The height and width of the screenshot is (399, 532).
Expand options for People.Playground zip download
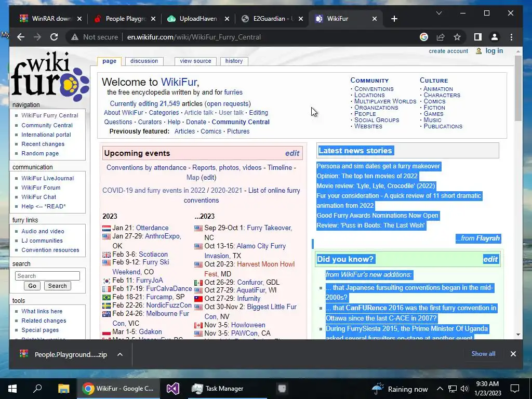pos(120,354)
